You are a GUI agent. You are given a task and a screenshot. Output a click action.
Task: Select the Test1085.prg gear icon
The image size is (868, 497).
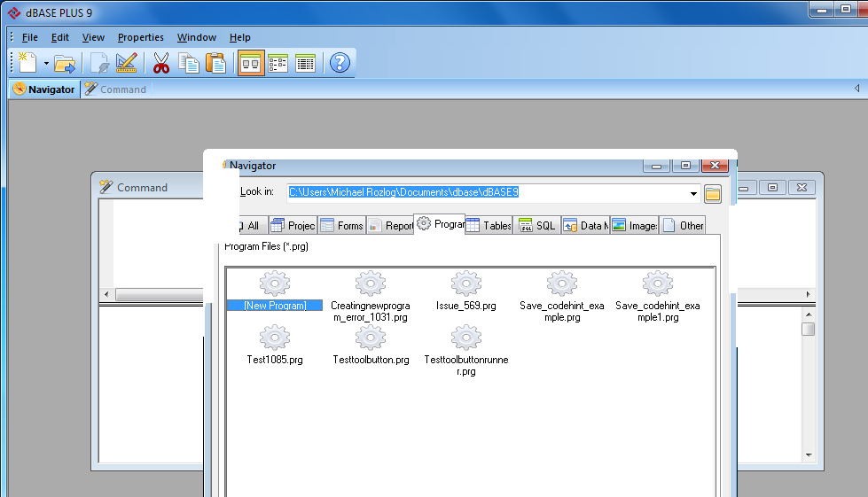[x=275, y=338]
